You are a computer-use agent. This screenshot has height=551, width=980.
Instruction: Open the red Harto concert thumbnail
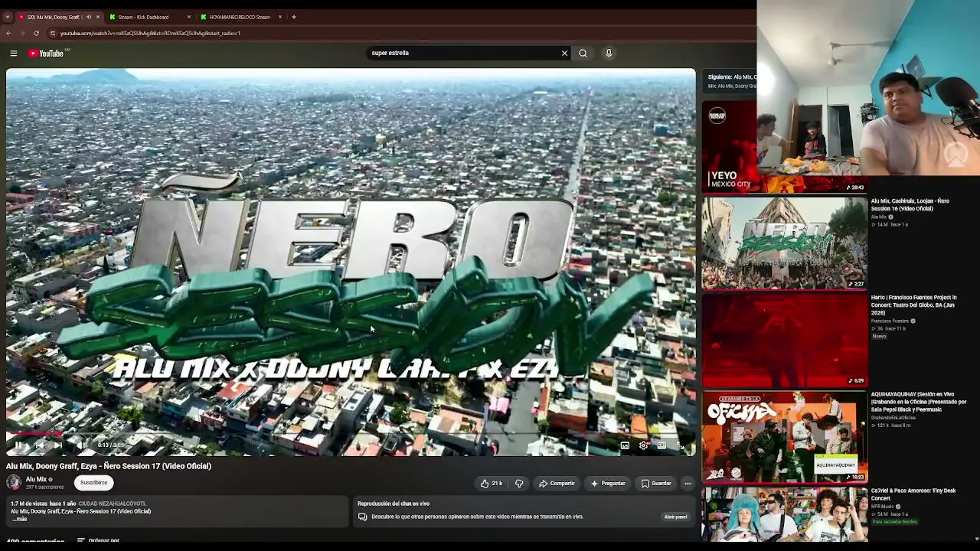click(x=785, y=340)
